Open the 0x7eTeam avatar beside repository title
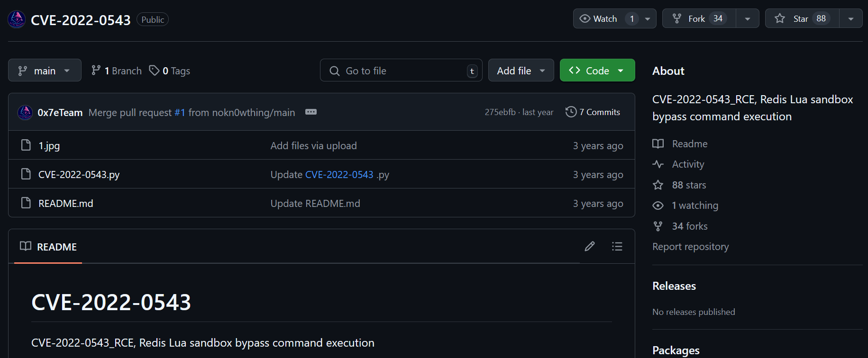 (x=17, y=19)
